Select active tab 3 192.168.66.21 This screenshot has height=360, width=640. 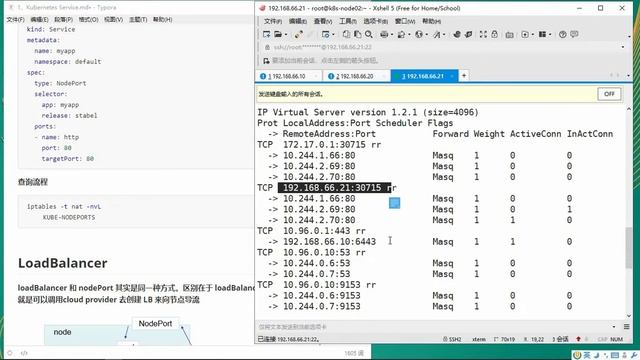[x=423, y=76]
